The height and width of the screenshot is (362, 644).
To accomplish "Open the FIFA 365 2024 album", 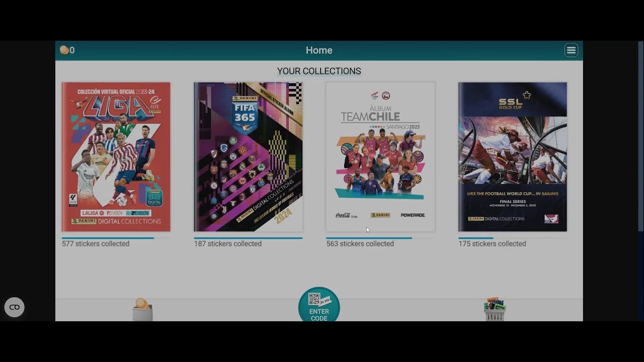I will (249, 157).
